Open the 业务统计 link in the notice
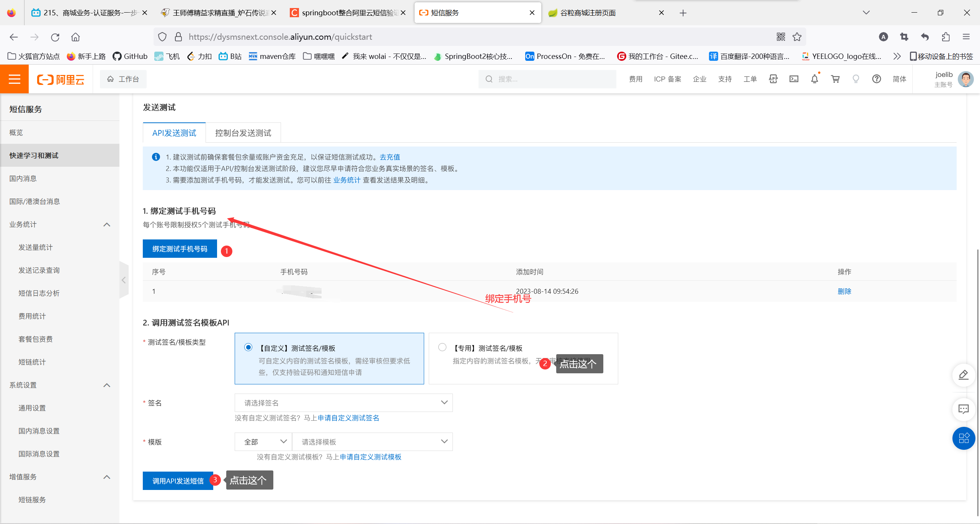Screen dimensions: 980x524 (x=347, y=180)
